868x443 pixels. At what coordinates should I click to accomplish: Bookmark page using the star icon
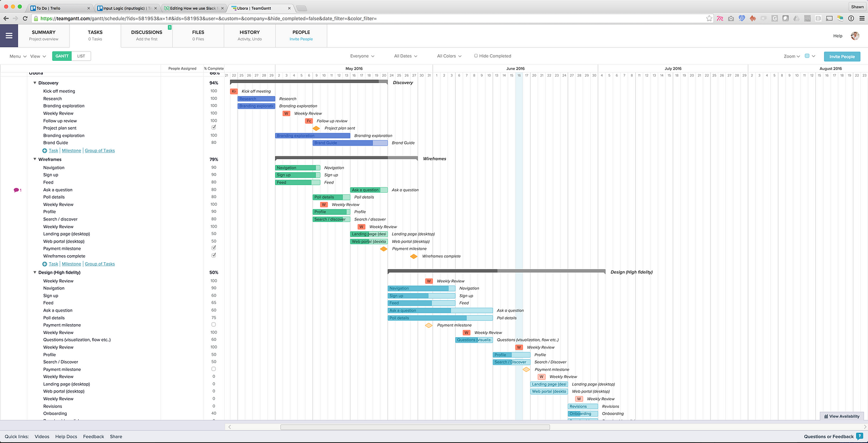pyautogui.click(x=709, y=18)
